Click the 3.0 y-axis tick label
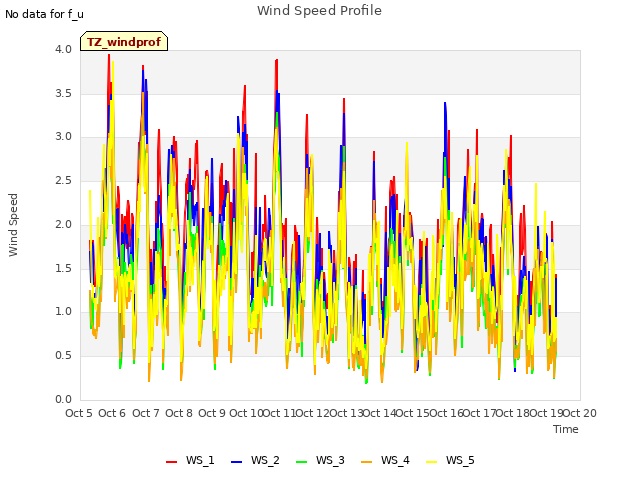This screenshot has height=480, width=640. [63, 137]
